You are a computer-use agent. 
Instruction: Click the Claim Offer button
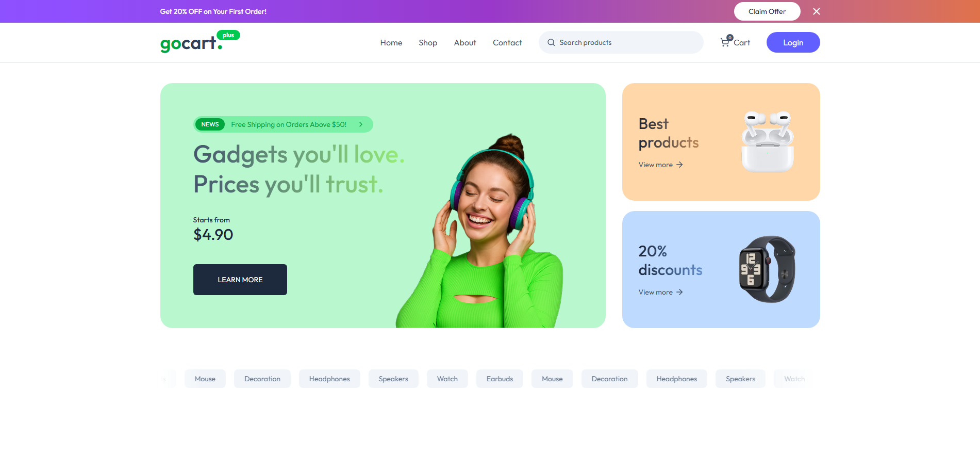[x=767, y=11]
